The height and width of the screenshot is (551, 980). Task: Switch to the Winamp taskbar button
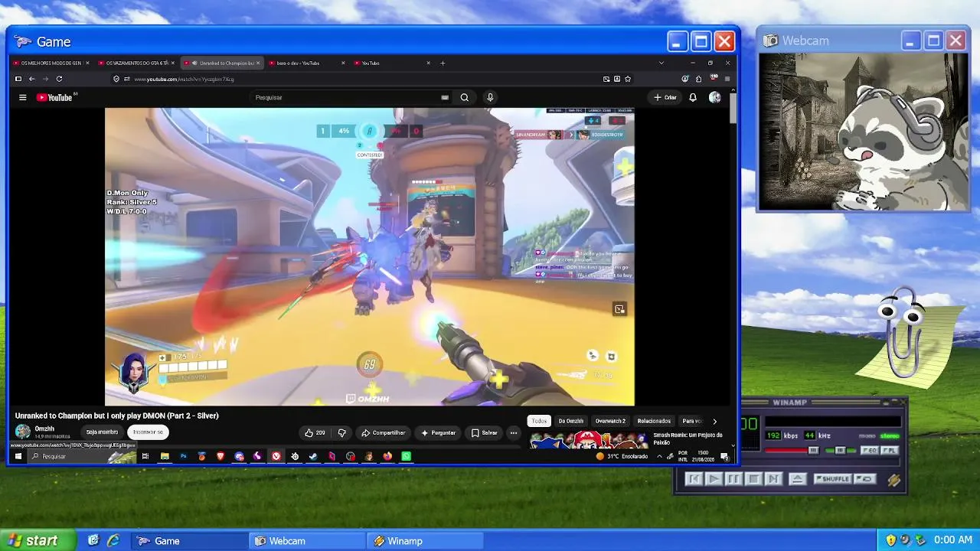click(425, 540)
